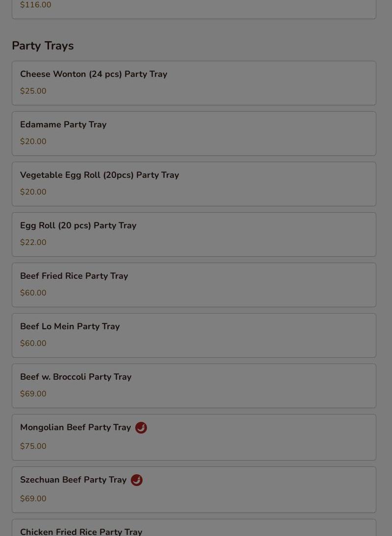Screen dimensions: 392x536
Task: Select the Mongolian Beef Party Tray title
Action: 75,427
